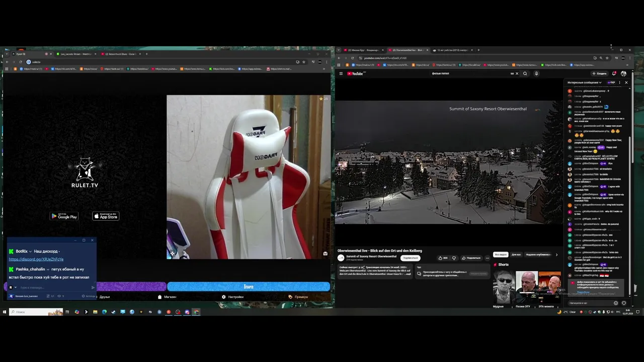The width and height of the screenshot is (644, 362).
Task: Open kick.com bookmark in rulet.tv window
Action: pyautogui.click(x=222, y=69)
